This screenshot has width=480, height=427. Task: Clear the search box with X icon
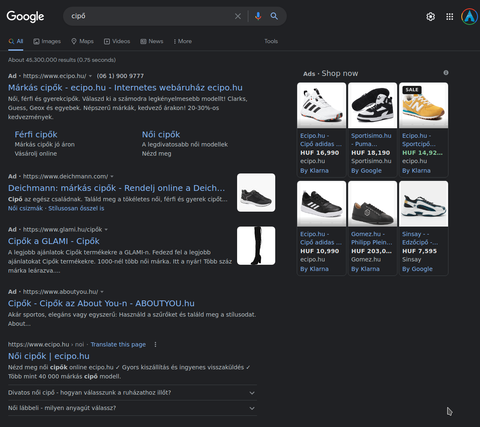click(238, 16)
